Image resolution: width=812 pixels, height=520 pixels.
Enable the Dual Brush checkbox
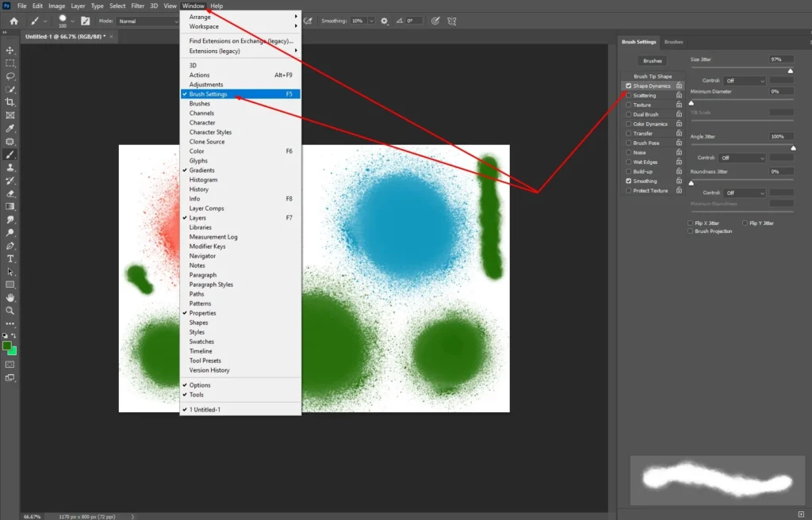(629, 114)
